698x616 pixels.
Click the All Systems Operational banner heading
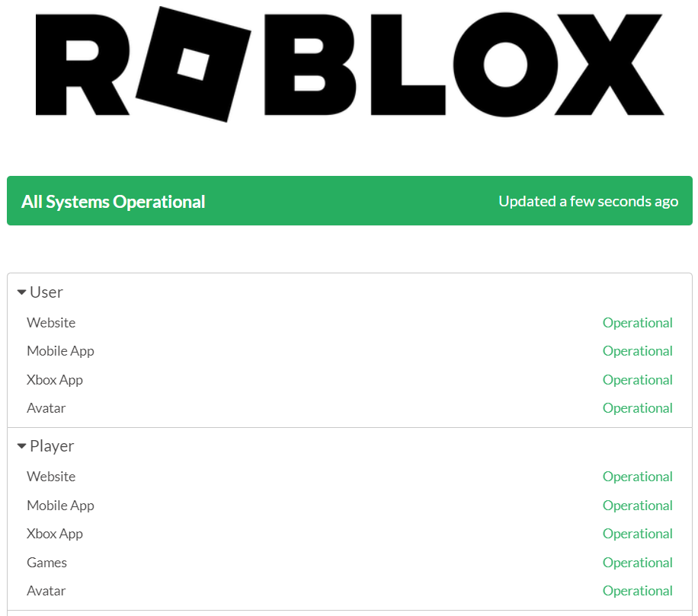coord(113,202)
